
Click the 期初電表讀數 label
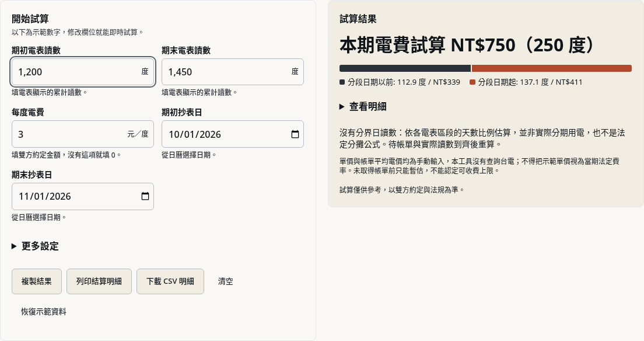[x=36, y=50]
